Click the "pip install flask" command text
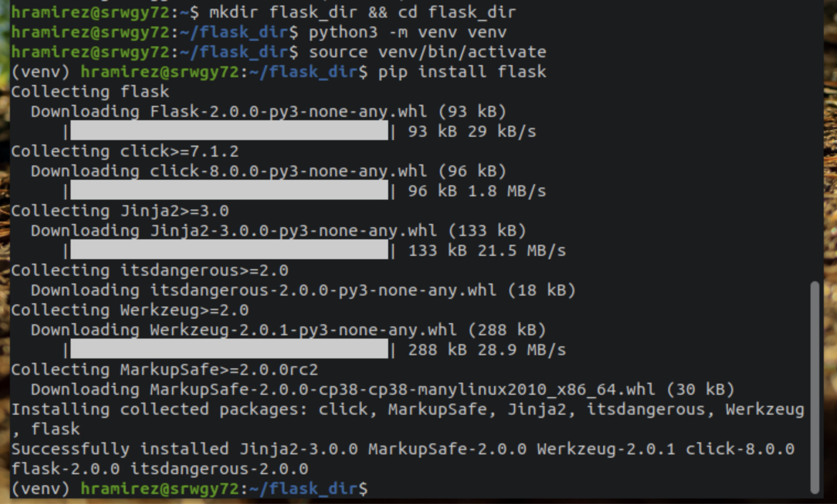This screenshot has height=504, width=837. [x=462, y=72]
